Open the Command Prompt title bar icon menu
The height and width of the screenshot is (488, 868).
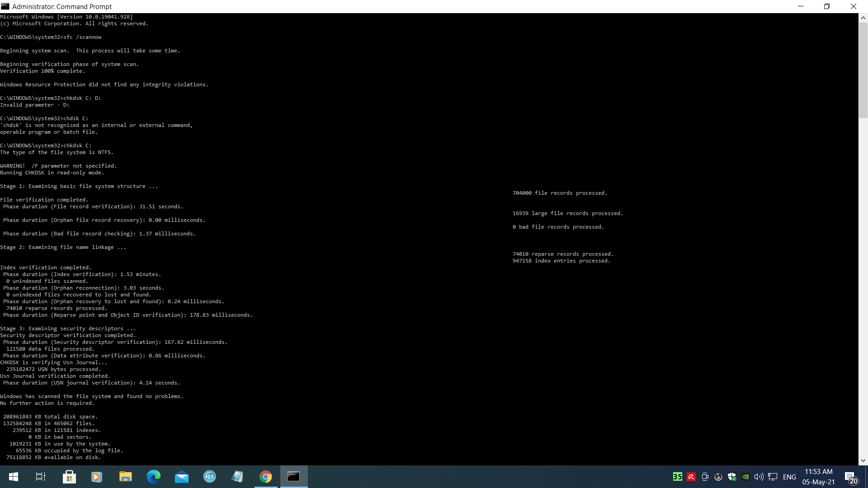[5, 6]
